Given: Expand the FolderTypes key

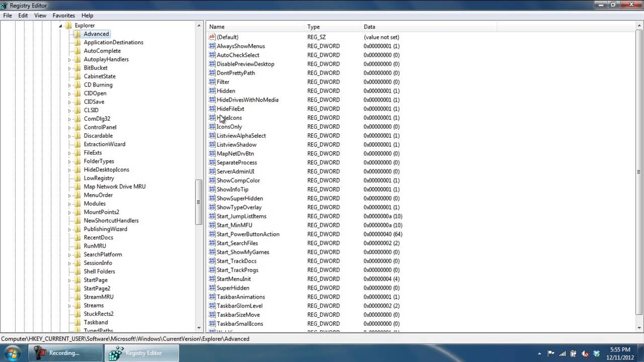Looking at the screenshot, I should point(70,161).
